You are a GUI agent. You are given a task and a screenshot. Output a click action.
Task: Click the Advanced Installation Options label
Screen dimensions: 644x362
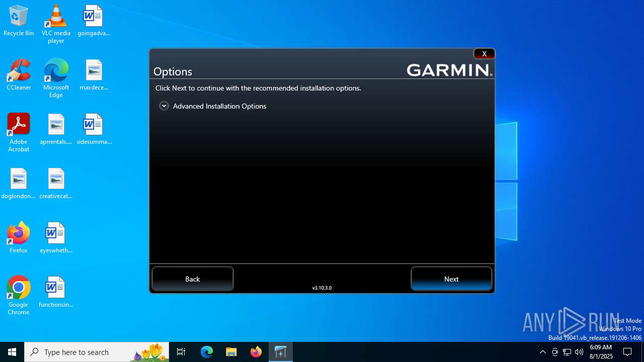pyautogui.click(x=219, y=106)
